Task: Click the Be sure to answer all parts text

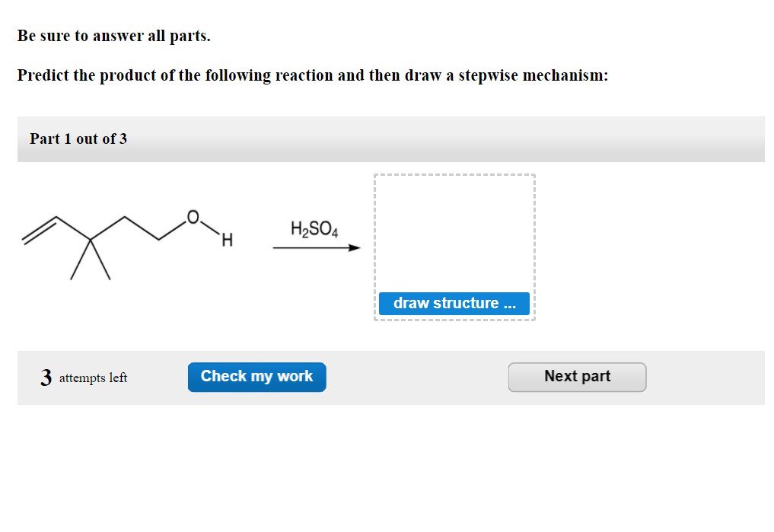Action: [113, 35]
